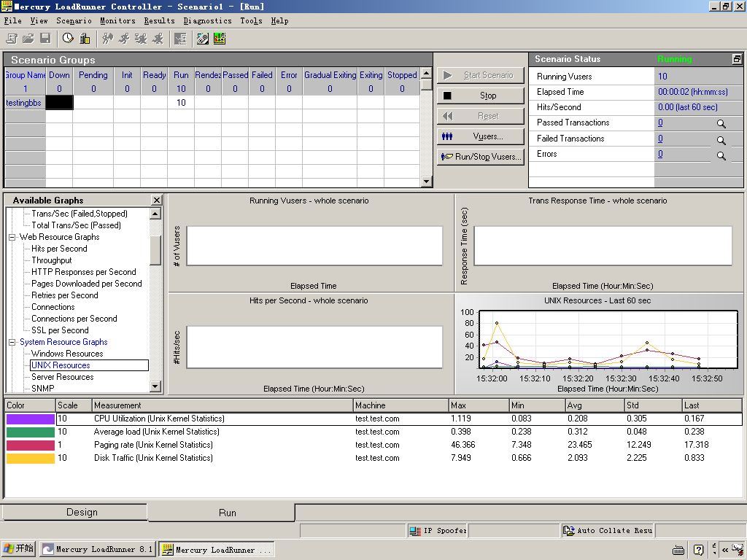Click the Stop Vusers toolbar icon

pos(158,39)
